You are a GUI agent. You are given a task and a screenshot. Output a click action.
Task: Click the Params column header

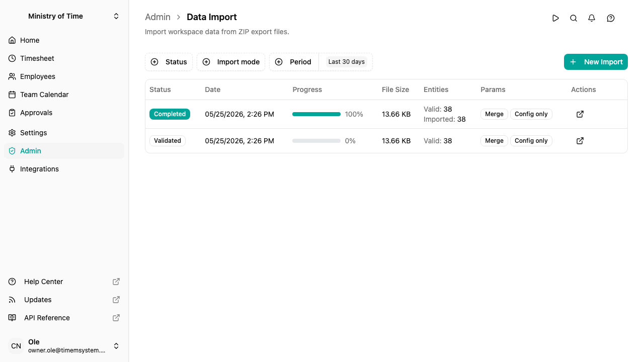493,89
